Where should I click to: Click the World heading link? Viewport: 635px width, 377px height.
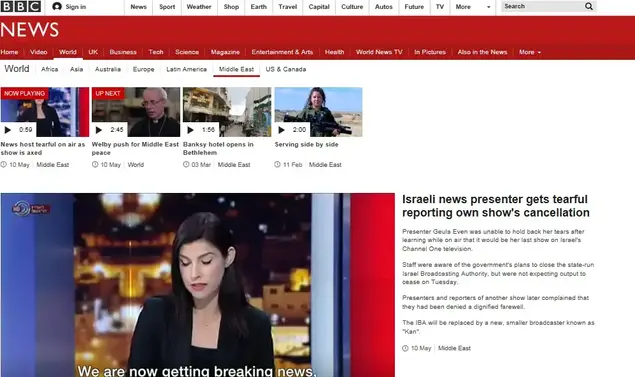click(x=17, y=69)
